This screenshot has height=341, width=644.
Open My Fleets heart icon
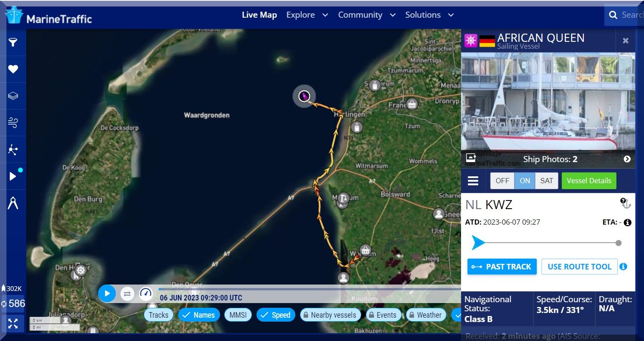tap(13, 69)
